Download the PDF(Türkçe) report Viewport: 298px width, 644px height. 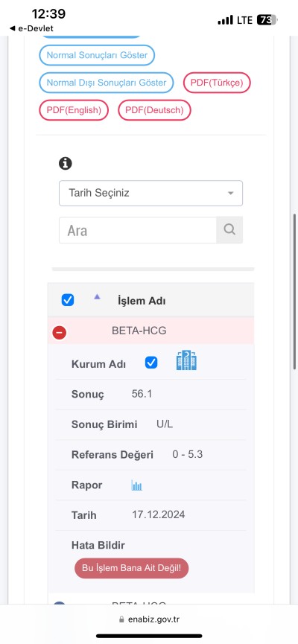point(217,83)
